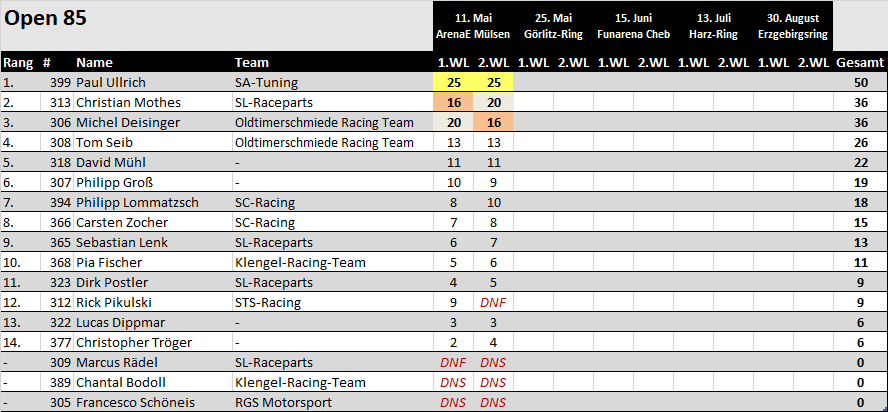Click Pia Fischer's Gesamt total 11

[x=860, y=262]
